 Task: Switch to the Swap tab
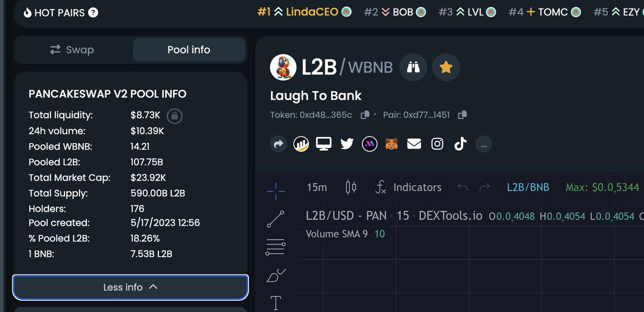tap(72, 50)
